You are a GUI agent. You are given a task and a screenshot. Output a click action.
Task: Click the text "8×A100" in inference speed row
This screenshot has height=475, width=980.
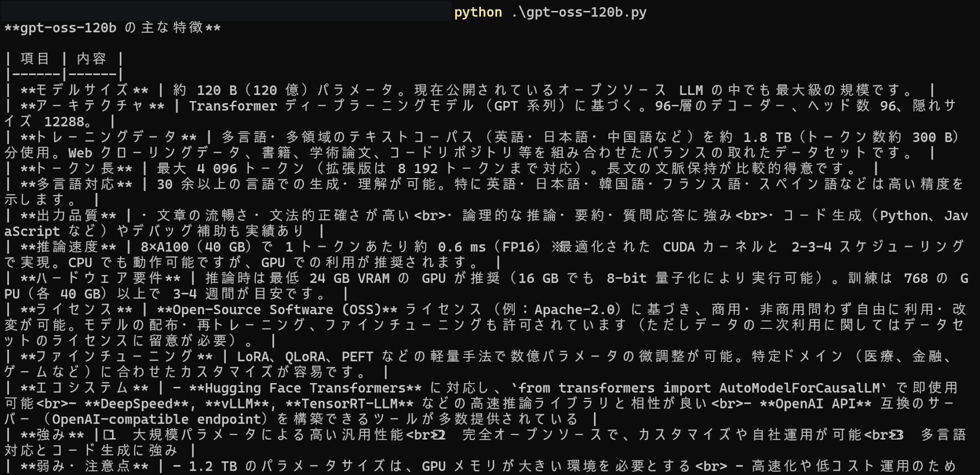[165, 247]
